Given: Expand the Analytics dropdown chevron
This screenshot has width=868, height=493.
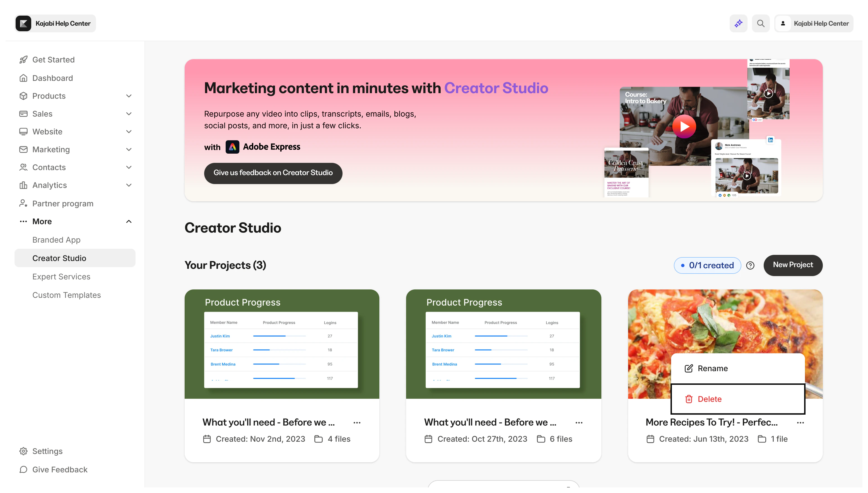Looking at the screenshot, I should (x=129, y=185).
